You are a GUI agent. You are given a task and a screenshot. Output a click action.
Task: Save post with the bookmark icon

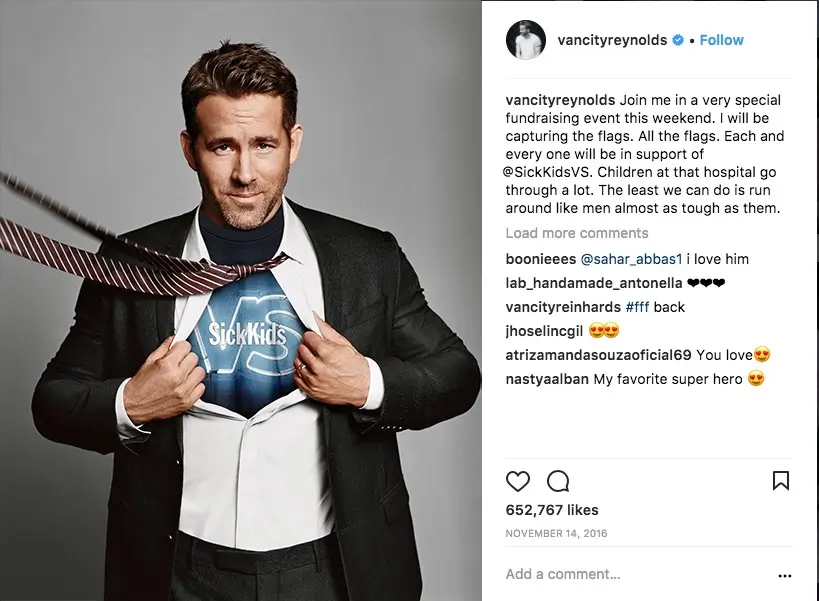click(x=780, y=480)
